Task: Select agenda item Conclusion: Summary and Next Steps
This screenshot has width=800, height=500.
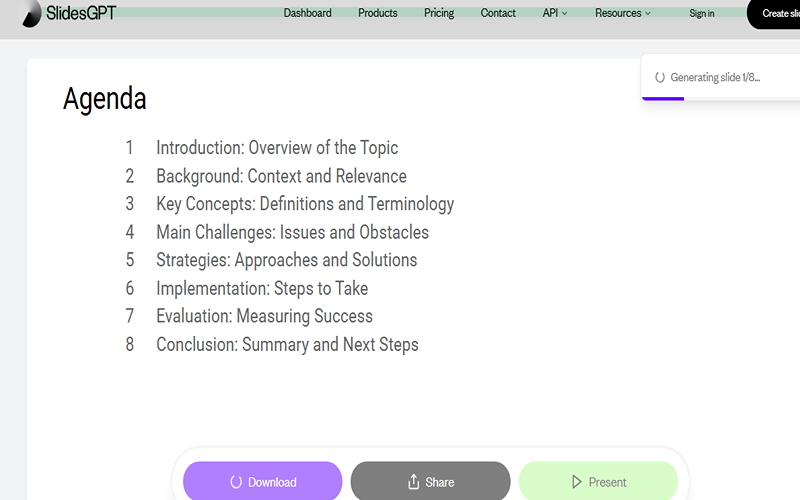Action: pyautogui.click(x=287, y=345)
